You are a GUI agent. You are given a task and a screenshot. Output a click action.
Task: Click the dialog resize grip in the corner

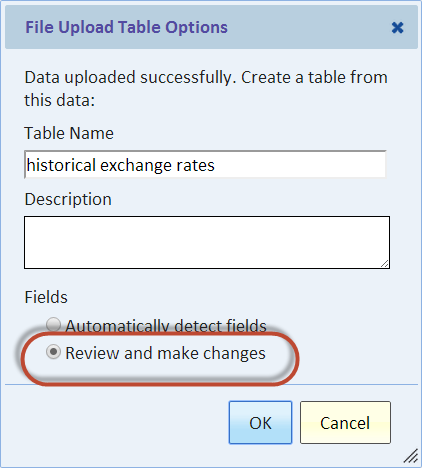(411, 456)
